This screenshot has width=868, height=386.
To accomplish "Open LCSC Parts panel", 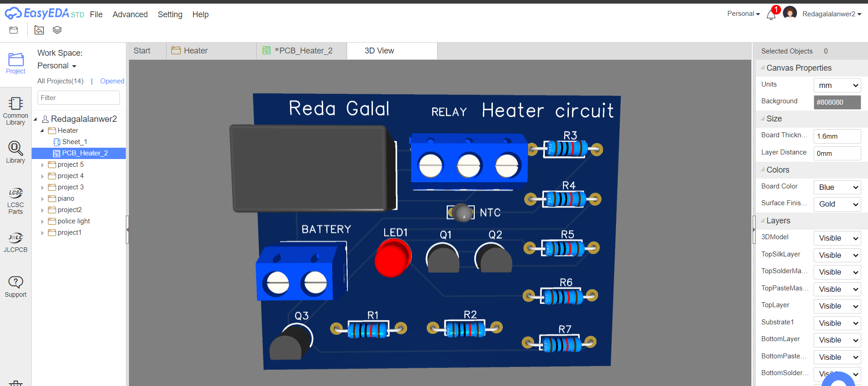I will click(x=16, y=201).
